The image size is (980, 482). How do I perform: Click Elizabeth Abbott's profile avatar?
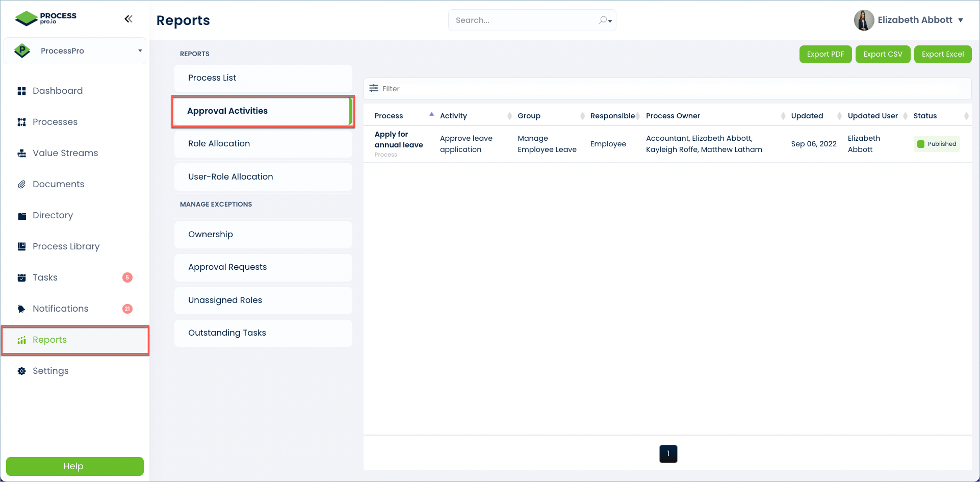[x=864, y=20]
